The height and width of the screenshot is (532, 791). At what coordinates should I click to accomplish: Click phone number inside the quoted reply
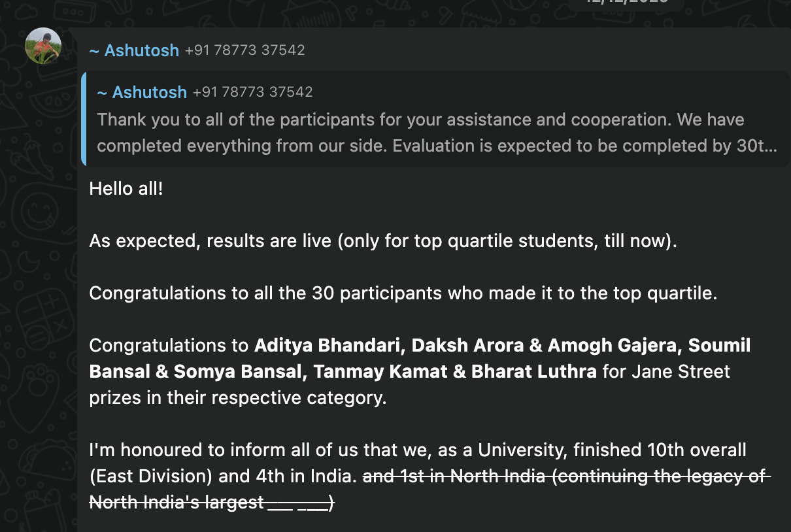click(252, 92)
